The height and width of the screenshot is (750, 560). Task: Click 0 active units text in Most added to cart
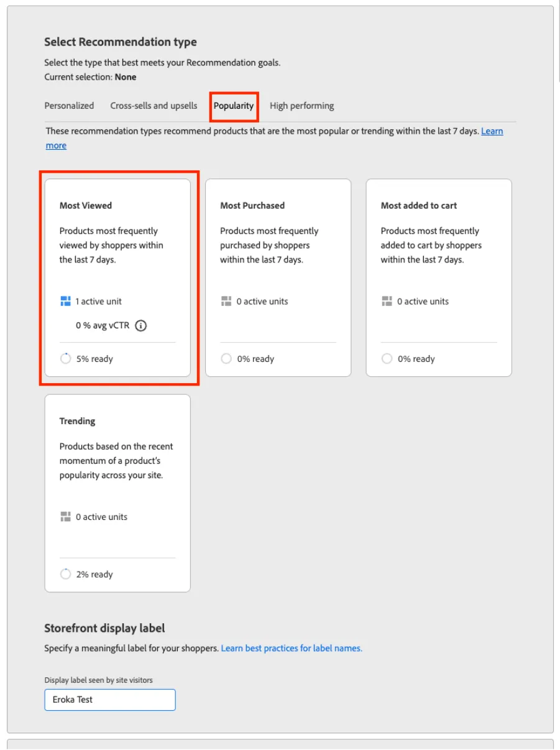coord(423,302)
